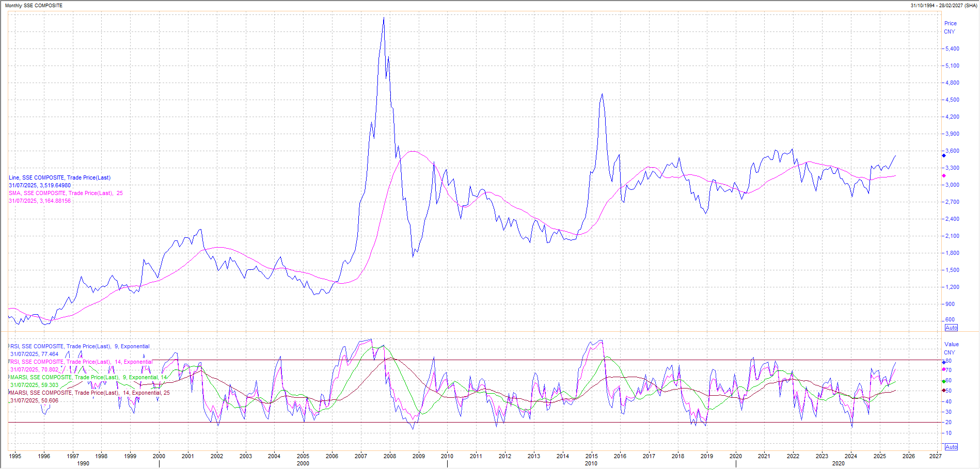The width and height of the screenshot is (980, 469).
Task: Click the Price CNY axis header
Action: click(950, 27)
